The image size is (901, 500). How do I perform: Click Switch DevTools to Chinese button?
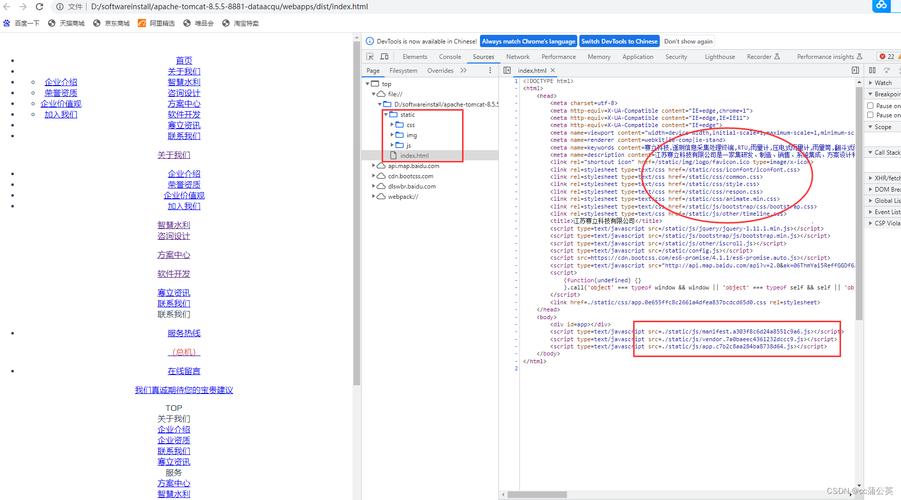(x=619, y=41)
